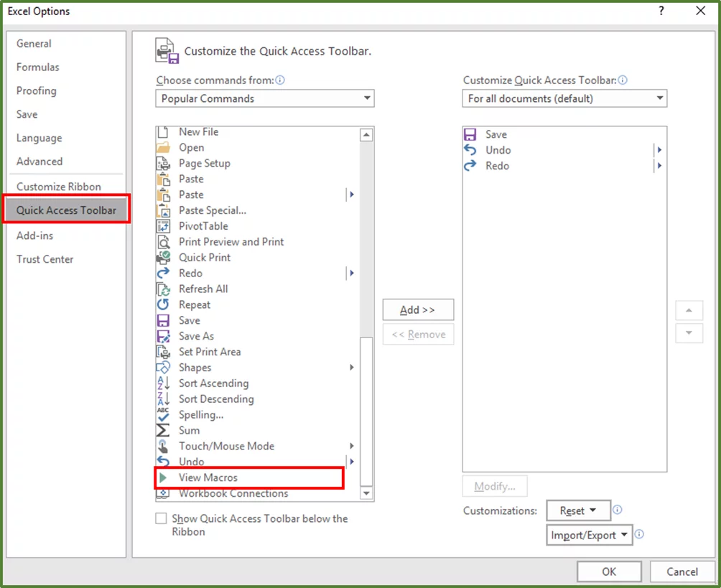
Task: Confirm changes with the OK button
Action: [x=608, y=571]
